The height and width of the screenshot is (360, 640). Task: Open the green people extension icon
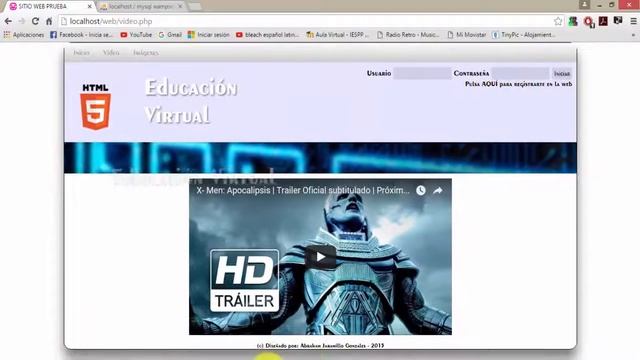click(x=573, y=21)
